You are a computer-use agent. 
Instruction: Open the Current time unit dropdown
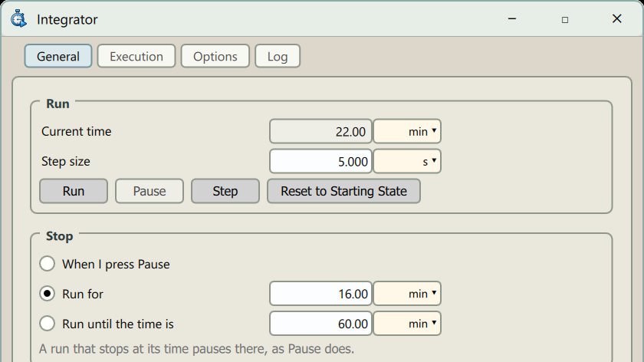click(x=407, y=131)
